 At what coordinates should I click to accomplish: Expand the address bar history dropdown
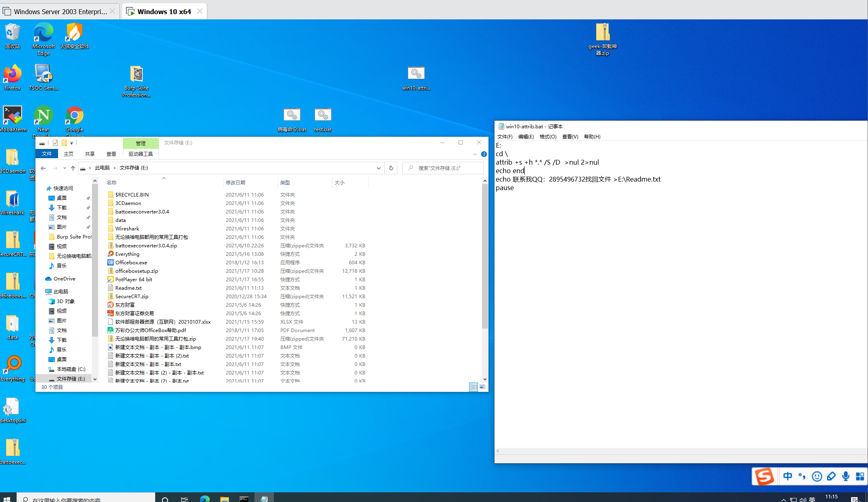pyautogui.click(x=378, y=168)
